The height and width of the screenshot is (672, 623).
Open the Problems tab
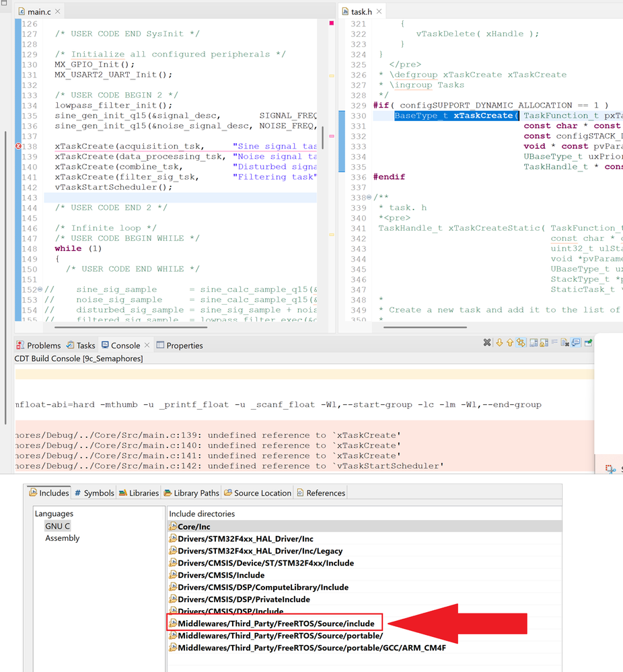click(x=38, y=345)
